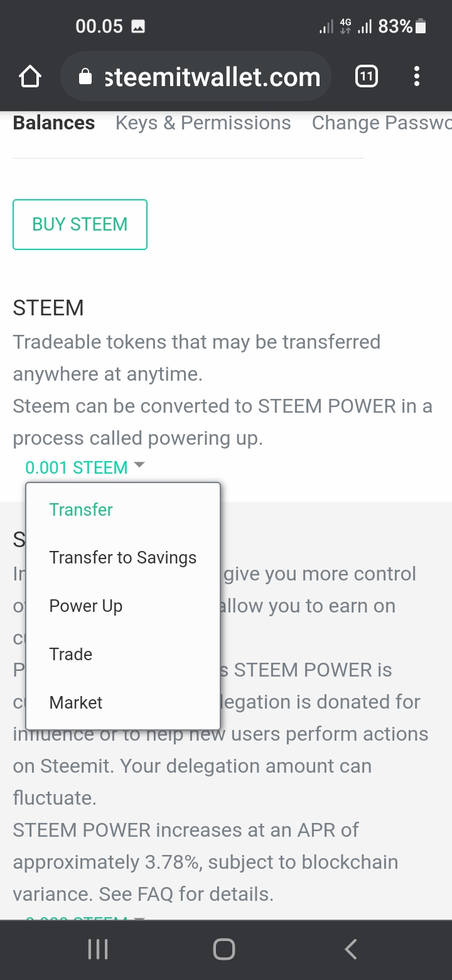
Task: Click the BUY STEEM button
Action: [x=80, y=224]
